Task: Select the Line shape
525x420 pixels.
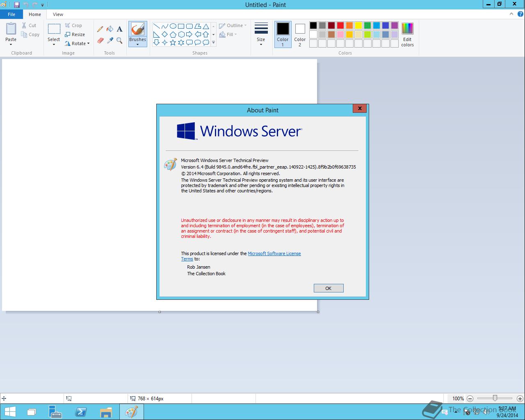Action: [156, 26]
